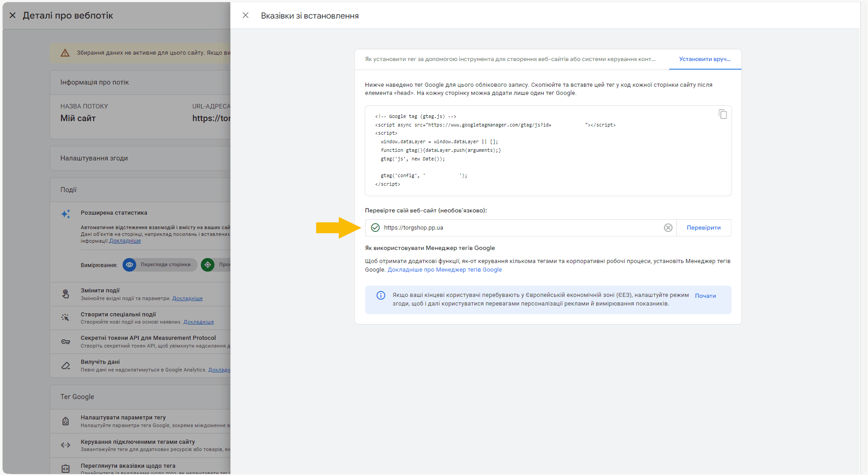Click inside the gtag code snippet box
The image size is (868, 475).
(548, 150)
